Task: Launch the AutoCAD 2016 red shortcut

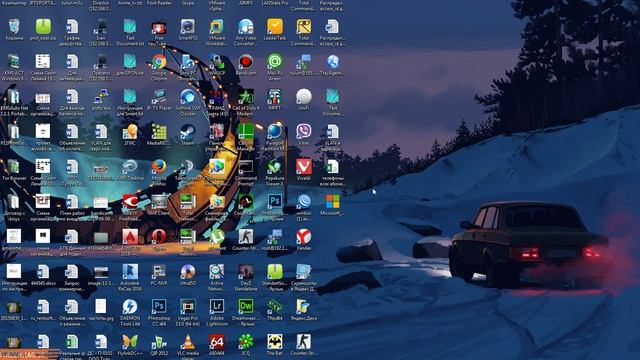Action: [x=130, y=237]
